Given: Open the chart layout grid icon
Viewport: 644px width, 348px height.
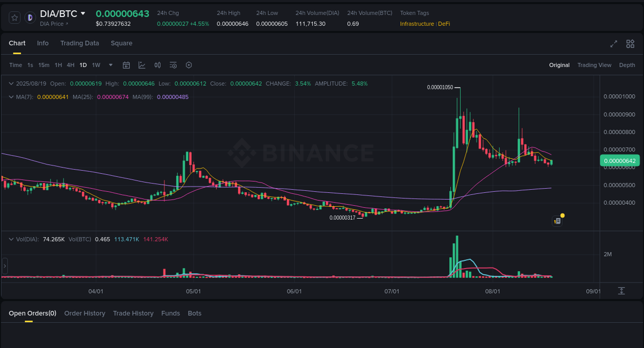Looking at the screenshot, I should click(x=630, y=44).
